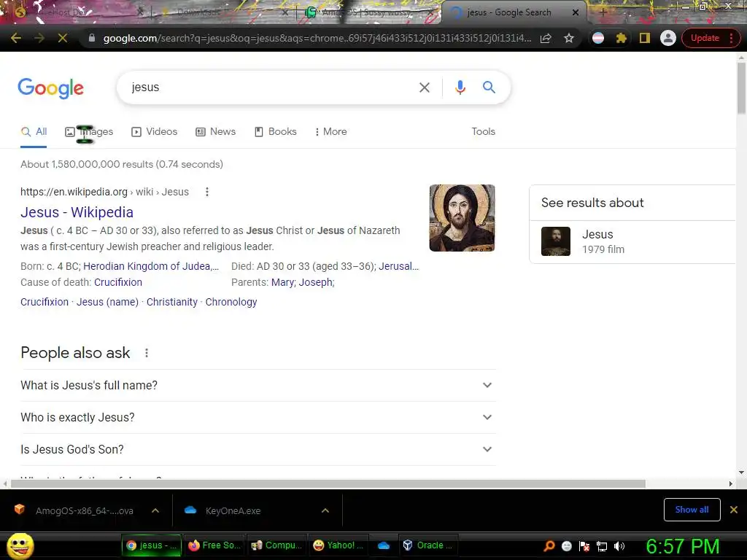Click the Update button in Chrome toolbar
747x560 pixels.
[705, 38]
